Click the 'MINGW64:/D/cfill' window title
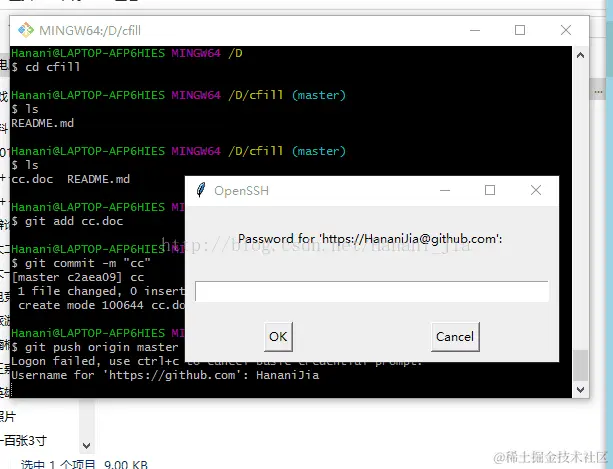This screenshot has width=613, height=469. pyautogui.click(x=90, y=30)
